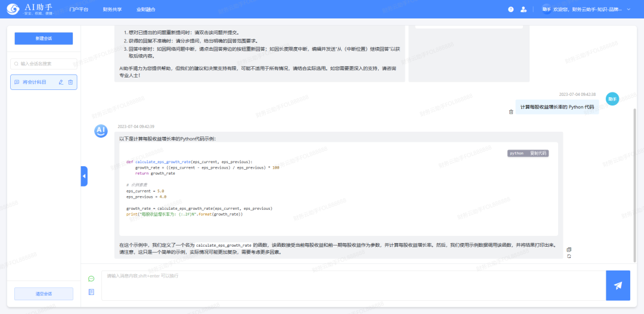Image resolution: width=644 pixels, height=314 pixels.
Task: Click the user message bubble about Python 代码
Action: tap(557, 107)
